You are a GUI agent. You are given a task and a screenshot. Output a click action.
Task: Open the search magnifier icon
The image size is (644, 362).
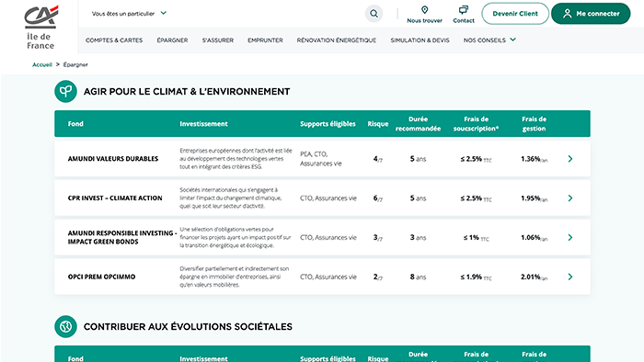(x=374, y=14)
